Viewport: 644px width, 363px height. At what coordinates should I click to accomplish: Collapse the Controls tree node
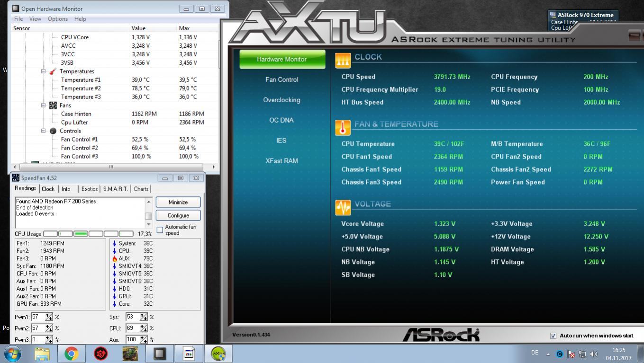(x=44, y=131)
